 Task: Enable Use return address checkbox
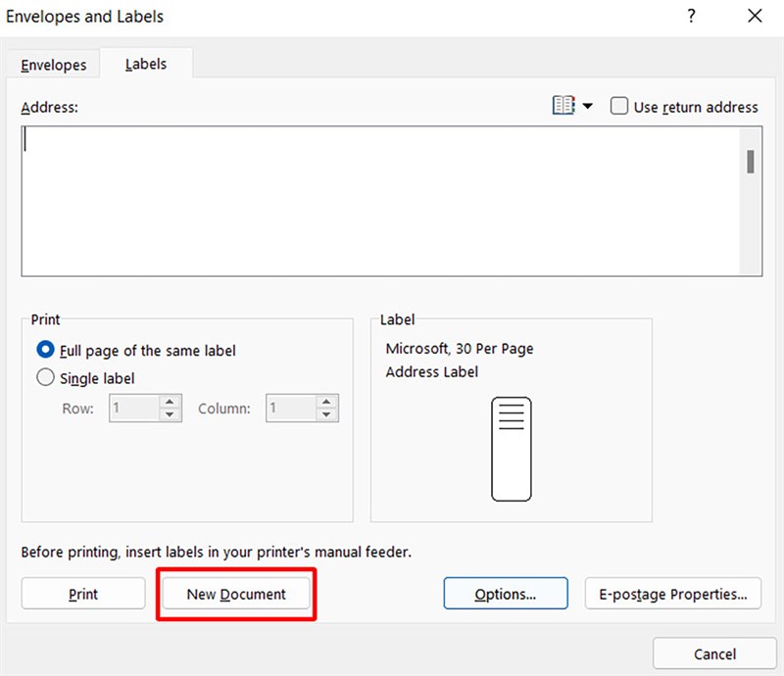click(x=619, y=107)
